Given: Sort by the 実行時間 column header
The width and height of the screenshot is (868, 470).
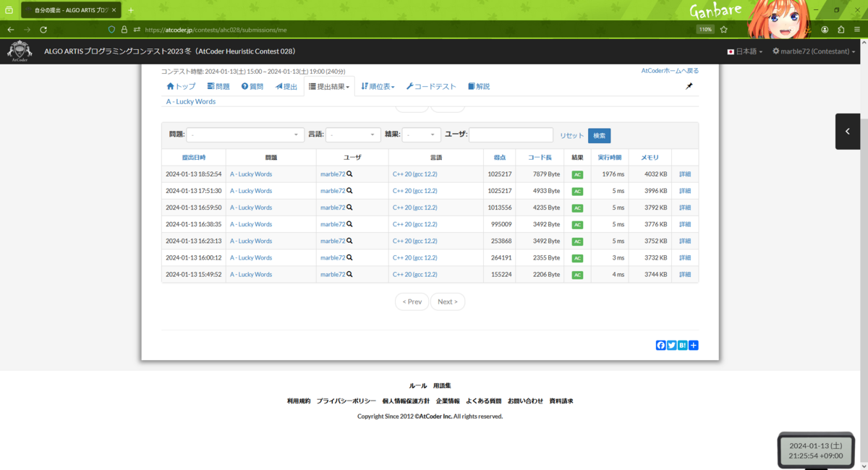Looking at the screenshot, I should click(x=610, y=157).
